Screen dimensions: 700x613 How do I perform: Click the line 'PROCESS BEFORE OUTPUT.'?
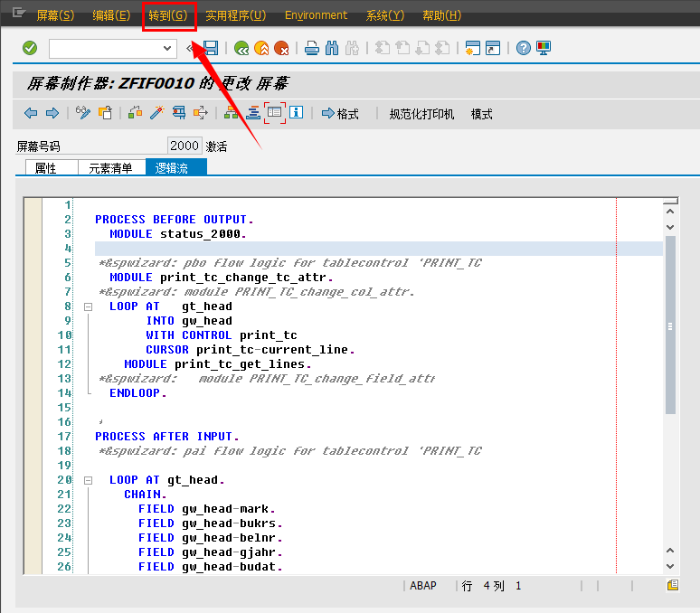(x=175, y=220)
